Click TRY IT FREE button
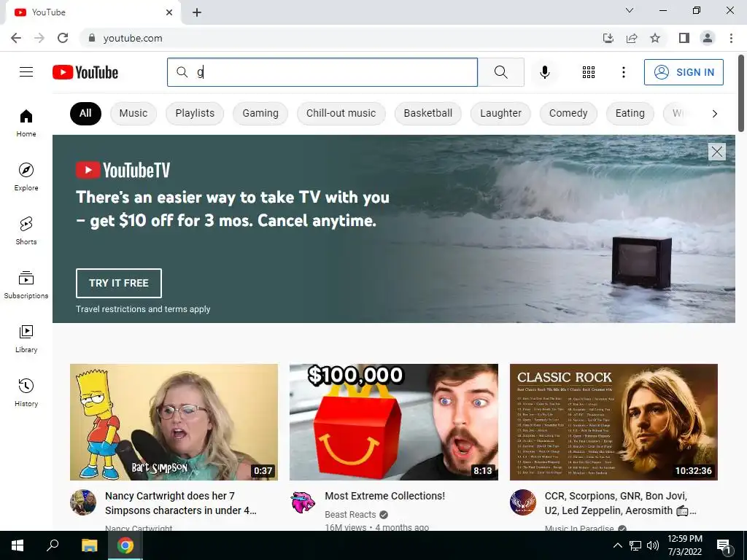 [x=119, y=283]
